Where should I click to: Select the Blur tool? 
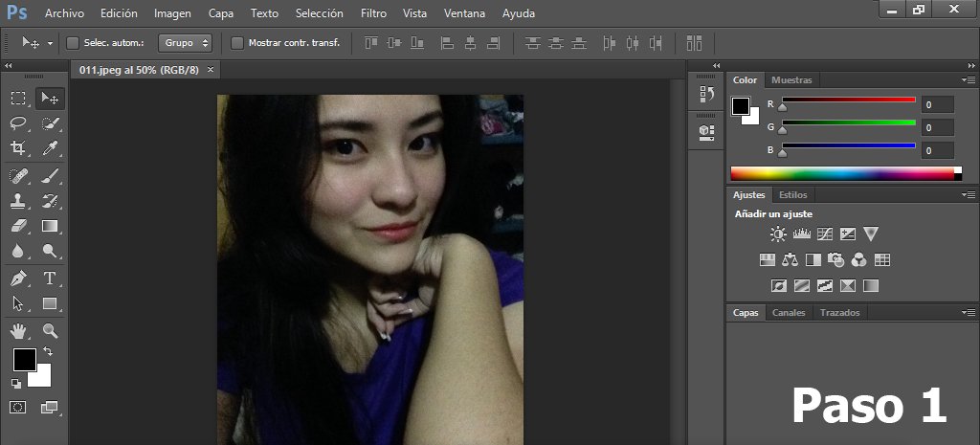pos(18,251)
